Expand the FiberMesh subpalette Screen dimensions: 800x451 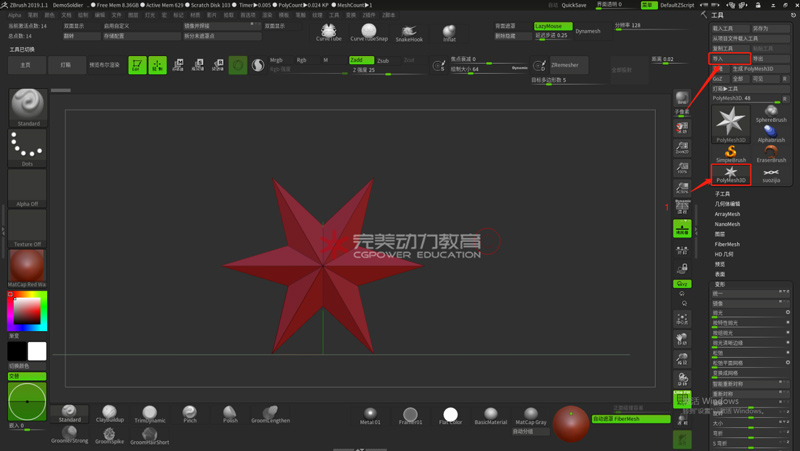[727, 244]
